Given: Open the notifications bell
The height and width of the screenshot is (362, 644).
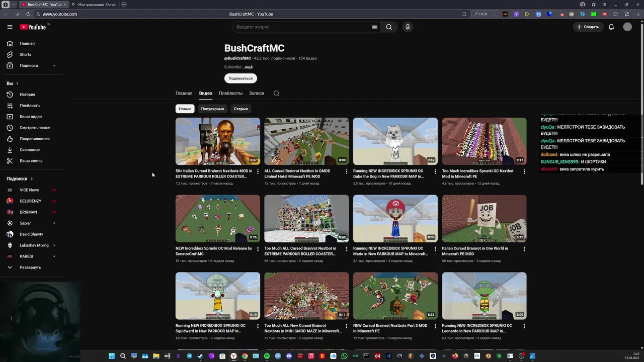Looking at the screenshot, I should coord(611,27).
